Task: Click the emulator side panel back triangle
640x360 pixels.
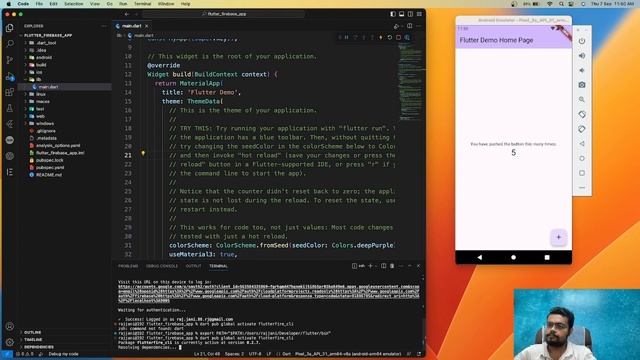Action: pos(582,144)
